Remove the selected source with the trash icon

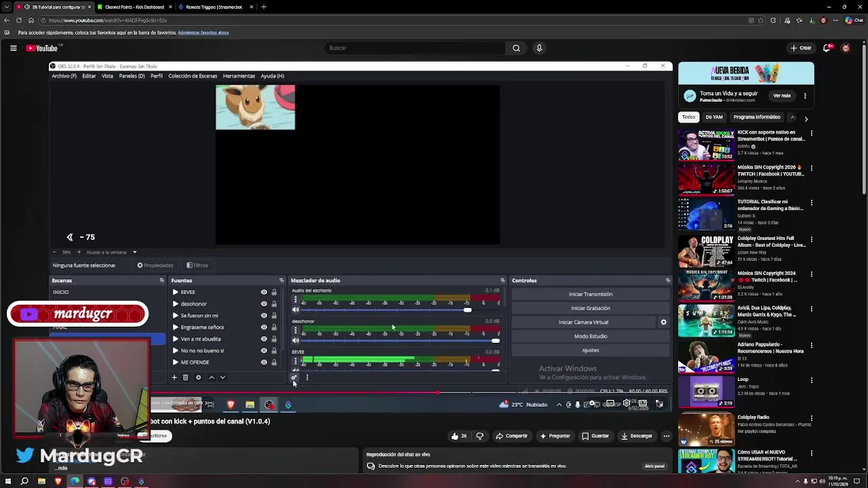pos(185,378)
